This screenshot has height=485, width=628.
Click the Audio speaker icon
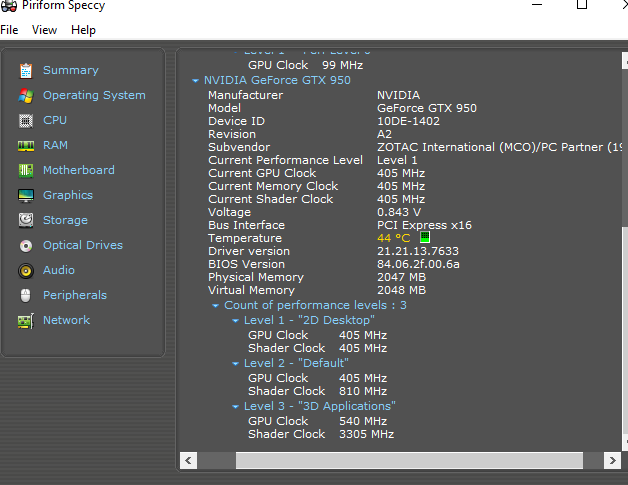coord(26,271)
